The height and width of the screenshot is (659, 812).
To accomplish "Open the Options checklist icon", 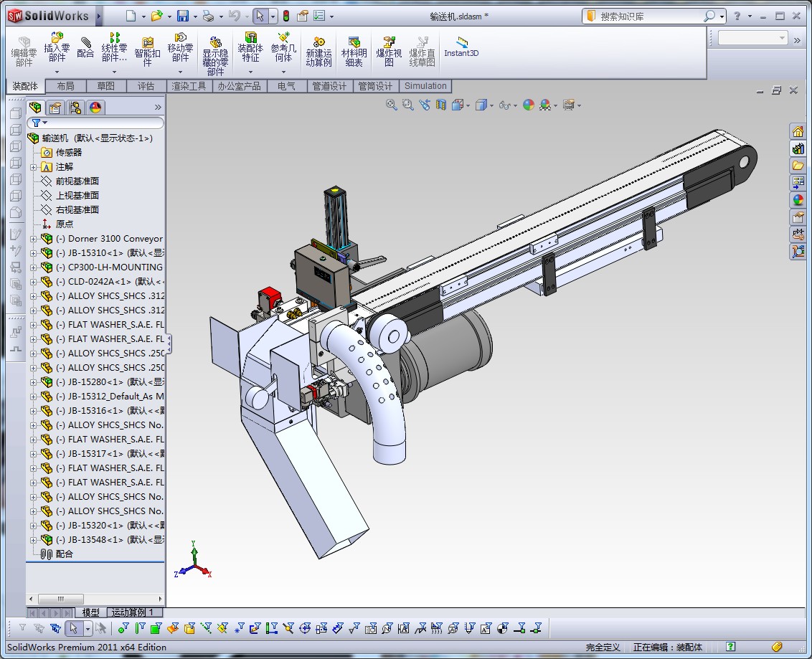I will tap(319, 16).
